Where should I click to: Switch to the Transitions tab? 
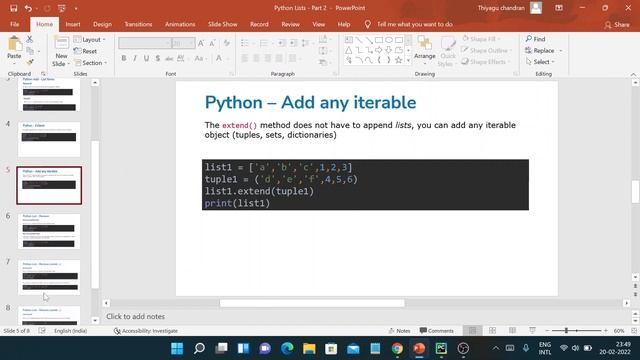(x=138, y=24)
